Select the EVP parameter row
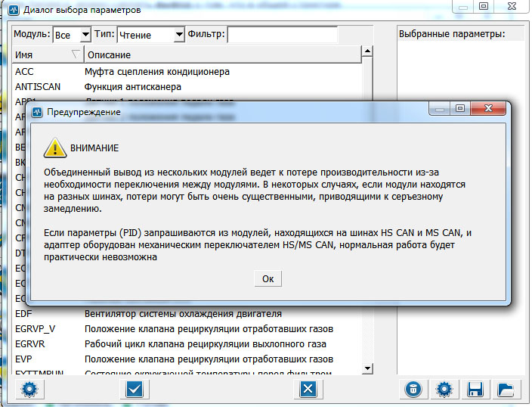532x407 pixels. coord(187,359)
